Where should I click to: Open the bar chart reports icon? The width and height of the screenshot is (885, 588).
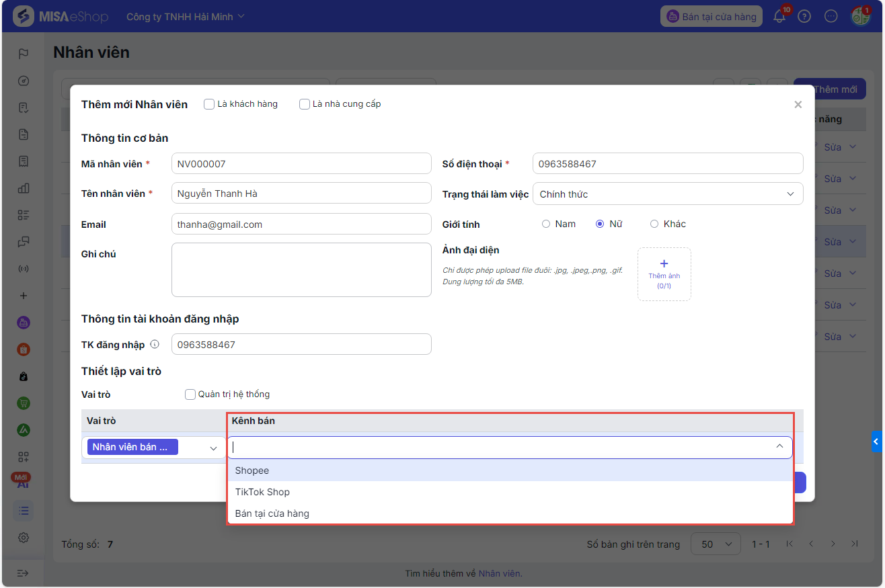click(24, 188)
